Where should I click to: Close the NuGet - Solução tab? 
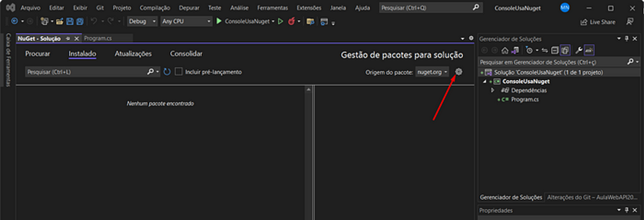(x=77, y=39)
